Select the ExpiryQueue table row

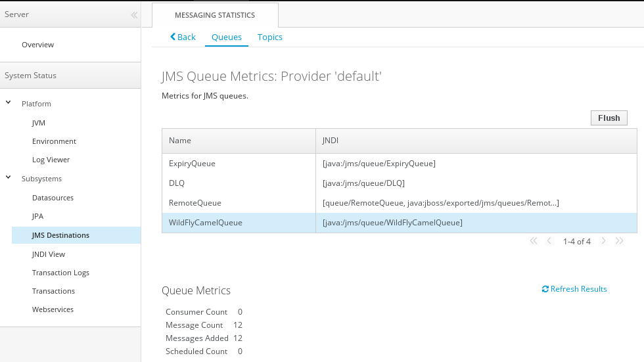[x=192, y=164]
